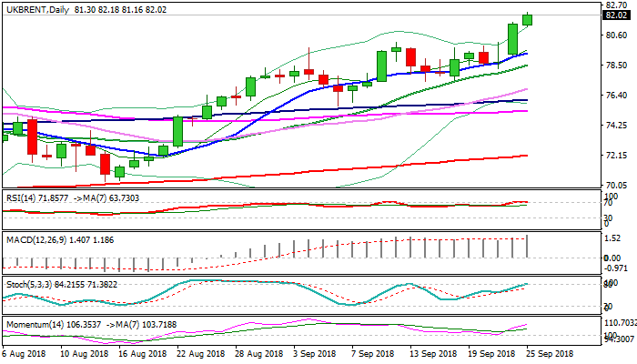Image resolution: width=637 pixels, height=364 pixels.
Task: Click the 6 Aug 2018 date label
Action: pyautogui.click(x=25, y=352)
